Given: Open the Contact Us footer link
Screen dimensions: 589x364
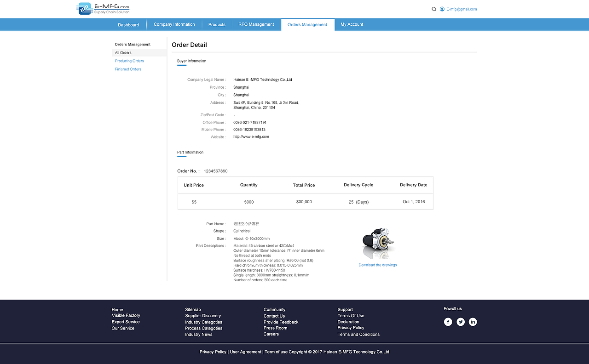Looking at the screenshot, I should click(274, 316).
